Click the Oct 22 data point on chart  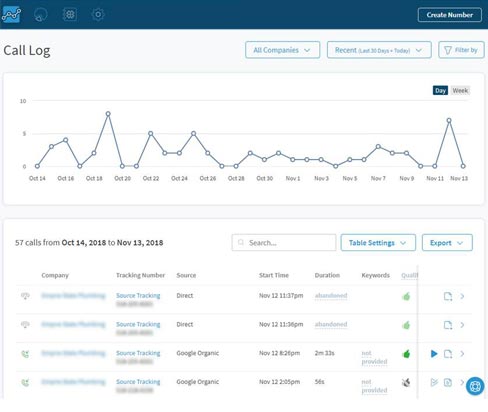(x=151, y=133)
